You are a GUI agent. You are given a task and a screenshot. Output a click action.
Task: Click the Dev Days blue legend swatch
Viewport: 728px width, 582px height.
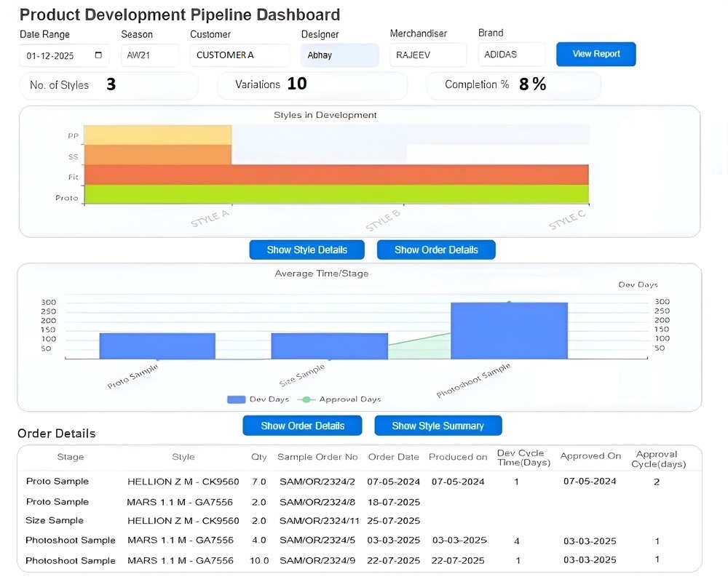click(236, 399)
